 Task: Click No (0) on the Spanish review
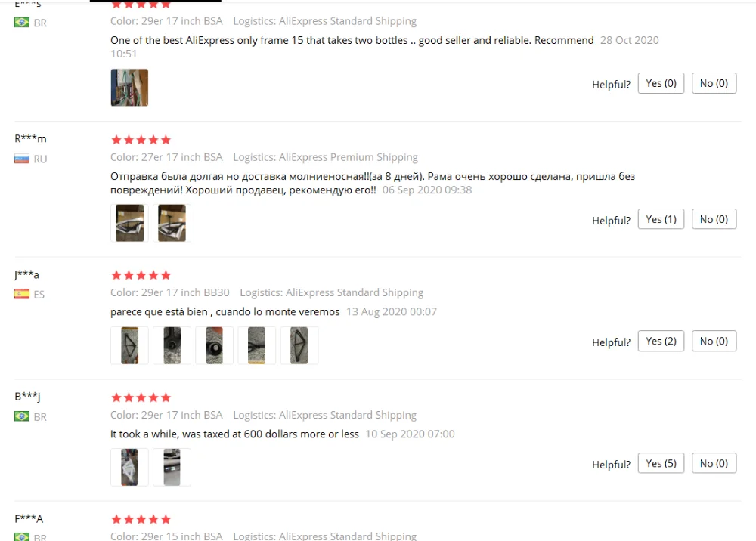[714, 341]
